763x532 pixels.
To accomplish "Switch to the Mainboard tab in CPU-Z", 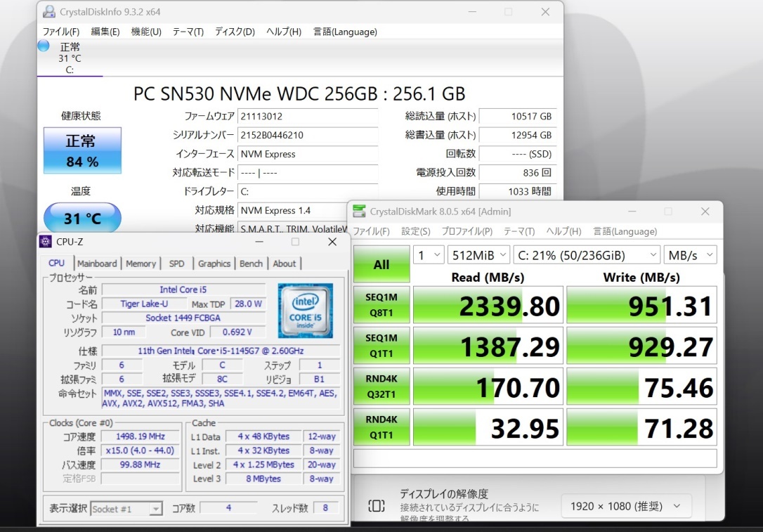I will click(x=97, y=264).
